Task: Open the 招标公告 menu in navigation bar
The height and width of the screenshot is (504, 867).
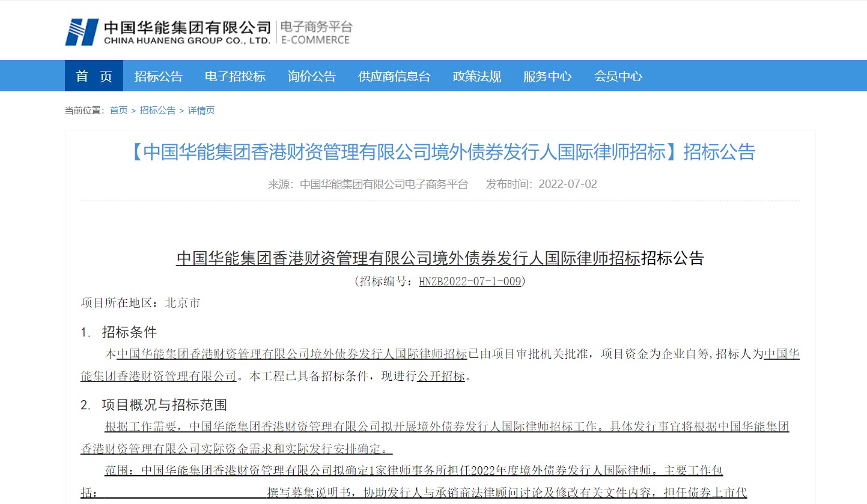Action: 158,76
